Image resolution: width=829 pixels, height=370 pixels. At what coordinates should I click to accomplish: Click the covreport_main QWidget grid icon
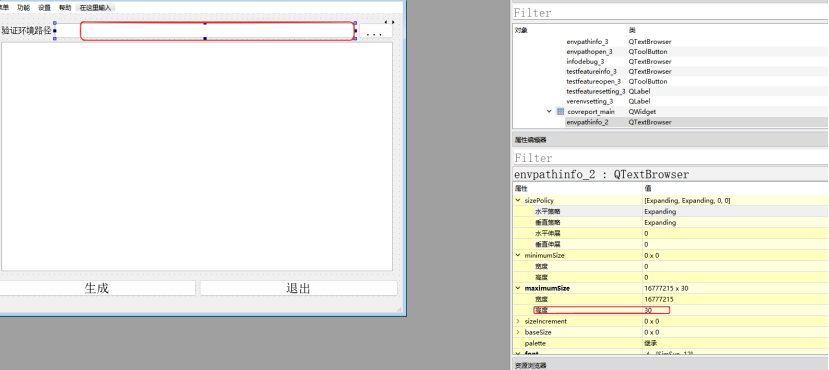pyautogui.click(x=560, y=112)
